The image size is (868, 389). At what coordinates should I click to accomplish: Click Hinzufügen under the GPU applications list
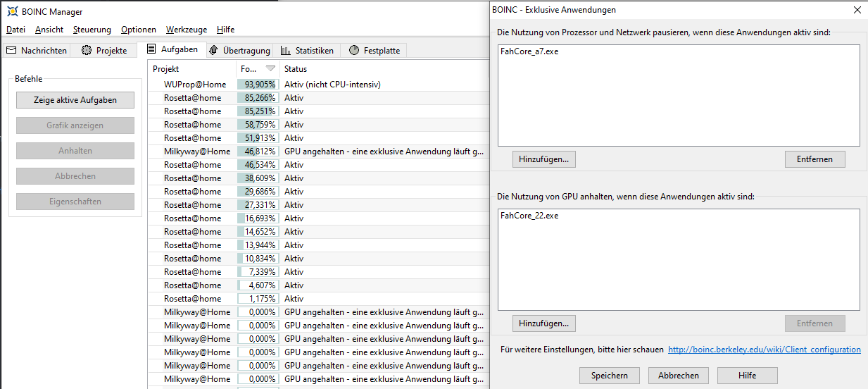coord(543,323)
